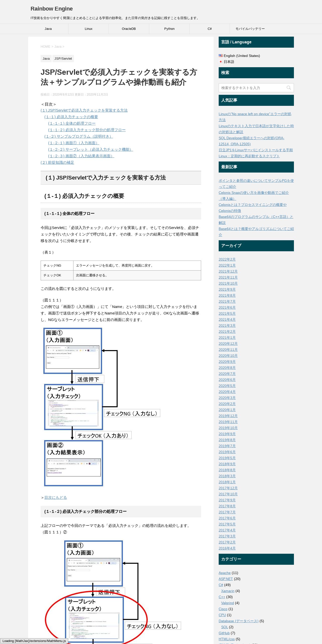Jump to TOC entry (2) 前提知識の補足
The height and width of the screenshot is (644, 322).
57,163
